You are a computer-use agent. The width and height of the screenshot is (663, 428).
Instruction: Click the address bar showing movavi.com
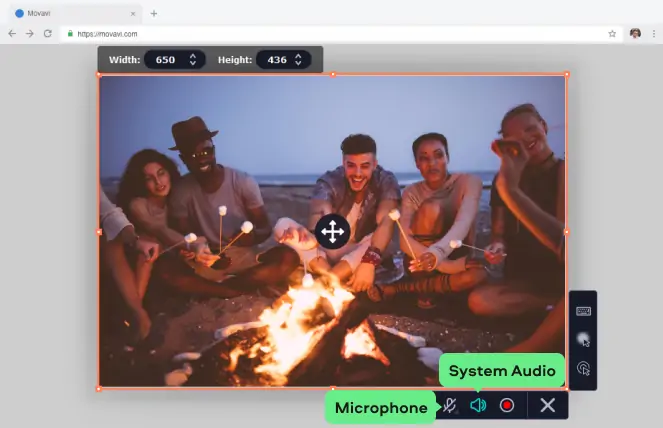(342, 34)
